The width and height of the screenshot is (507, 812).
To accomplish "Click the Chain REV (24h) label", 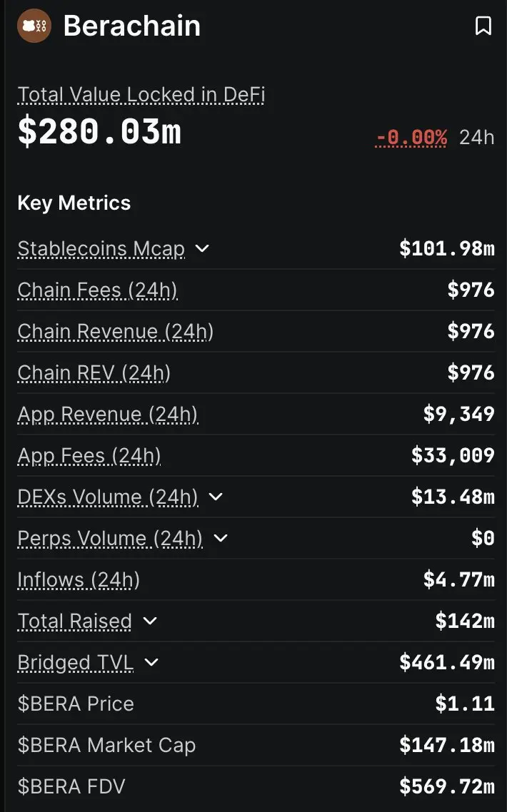I will tap(94, 372).
